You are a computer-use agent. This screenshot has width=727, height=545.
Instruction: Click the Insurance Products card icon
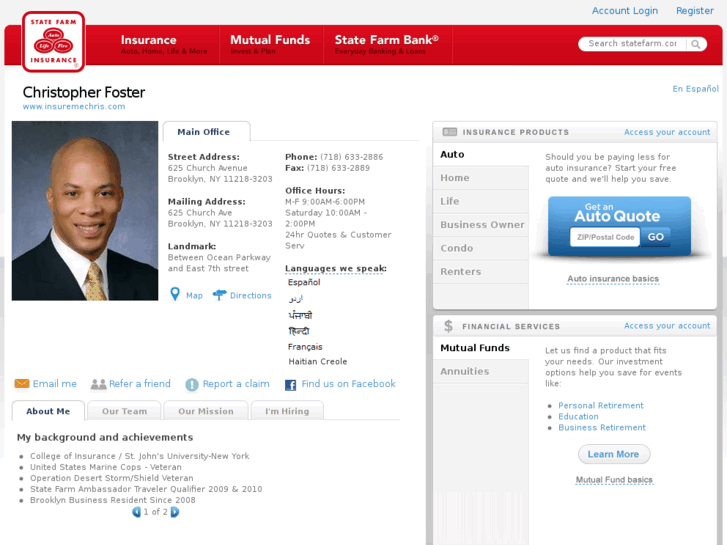(450, 132)
